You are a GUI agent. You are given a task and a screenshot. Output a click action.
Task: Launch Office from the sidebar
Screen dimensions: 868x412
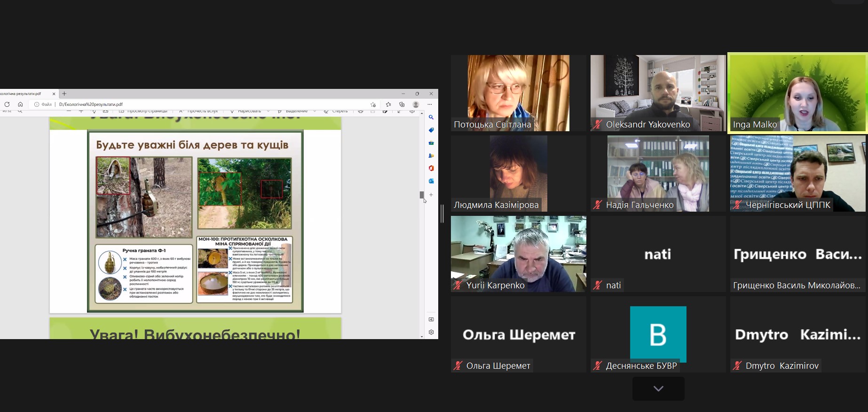[431, 168]
